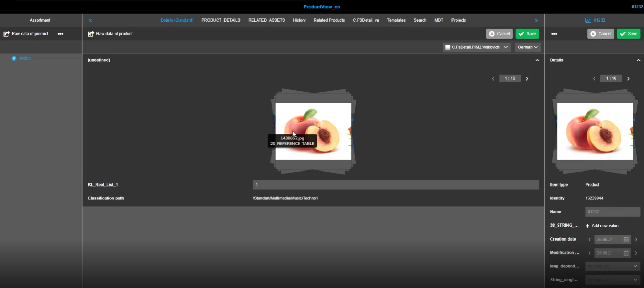This screenshot has width=644, height=288.
Task: Switch to the Related Products tab
Action: tap(329, 20)
